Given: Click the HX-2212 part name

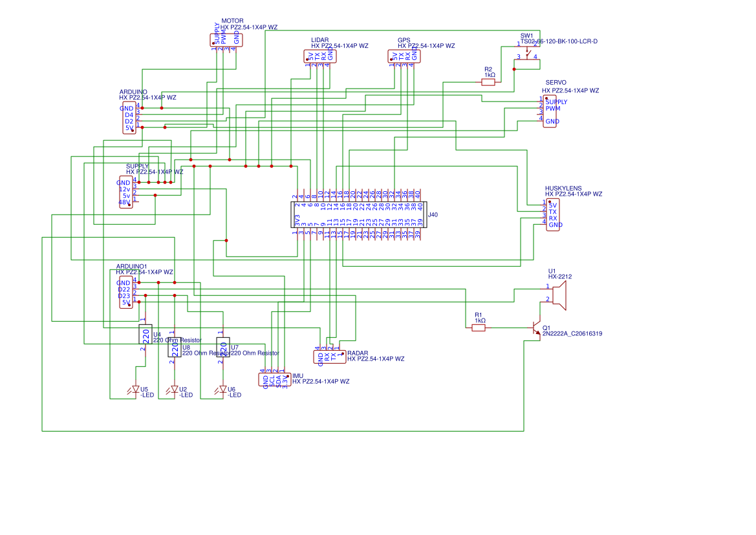Looking at the screenshot, I should 560,277.
